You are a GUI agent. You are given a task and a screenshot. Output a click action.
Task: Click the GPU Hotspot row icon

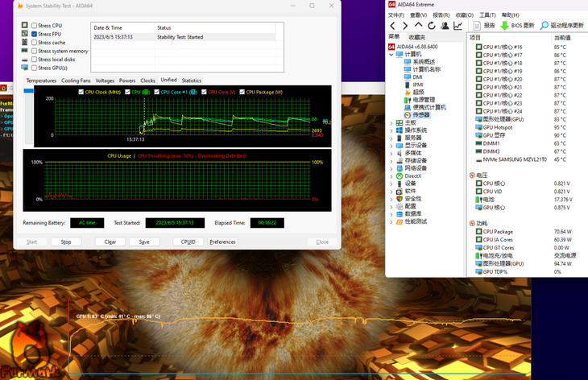coord(479,127)
